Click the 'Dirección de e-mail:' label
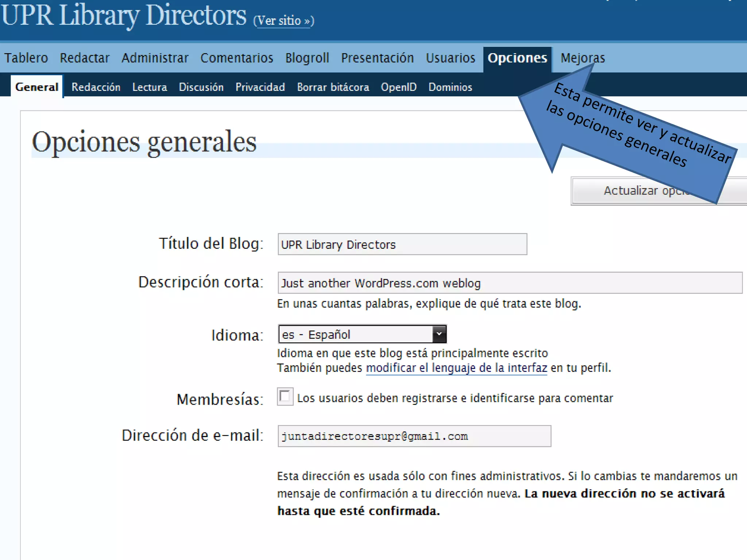The height and width of the screenshot is (560, 747). click(x=193, y=435)
